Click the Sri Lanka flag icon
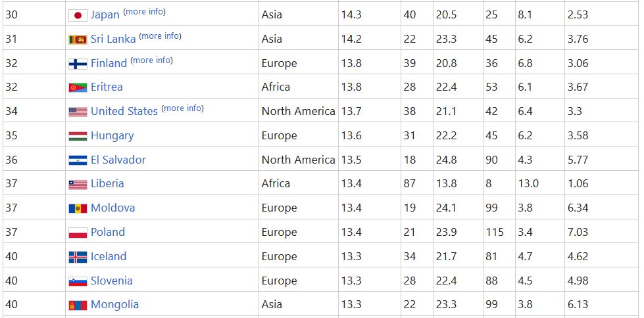644x318 pixels. [x=78, y=39]
